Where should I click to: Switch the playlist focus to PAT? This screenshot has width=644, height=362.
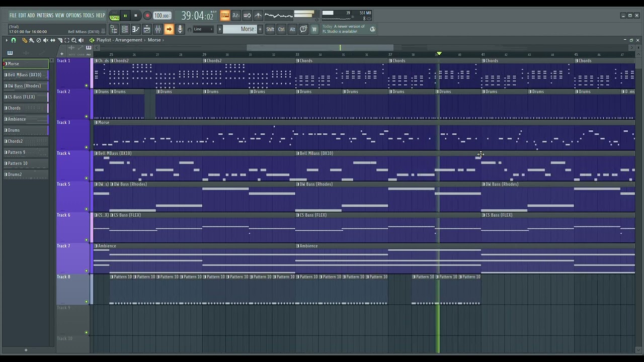[x=89, y=54]
